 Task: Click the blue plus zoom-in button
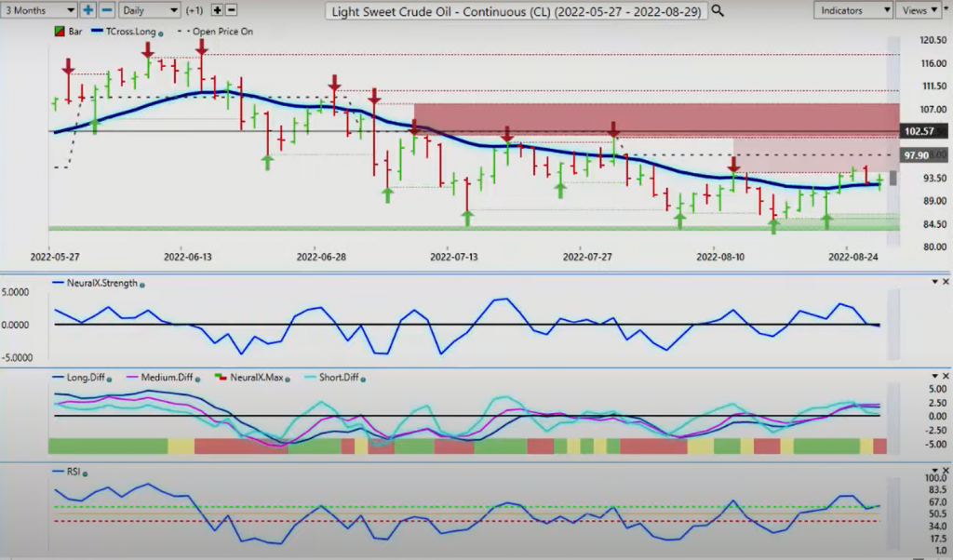pyautogui.click(x=87, y=10)
